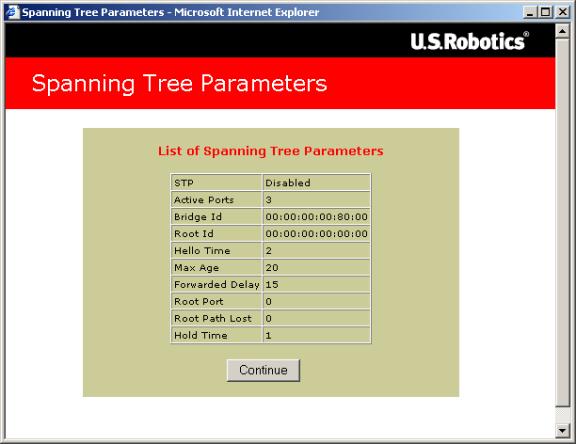576x444 pixels.
Task: Click the Active Ports label cell
Action: point(217,200)
